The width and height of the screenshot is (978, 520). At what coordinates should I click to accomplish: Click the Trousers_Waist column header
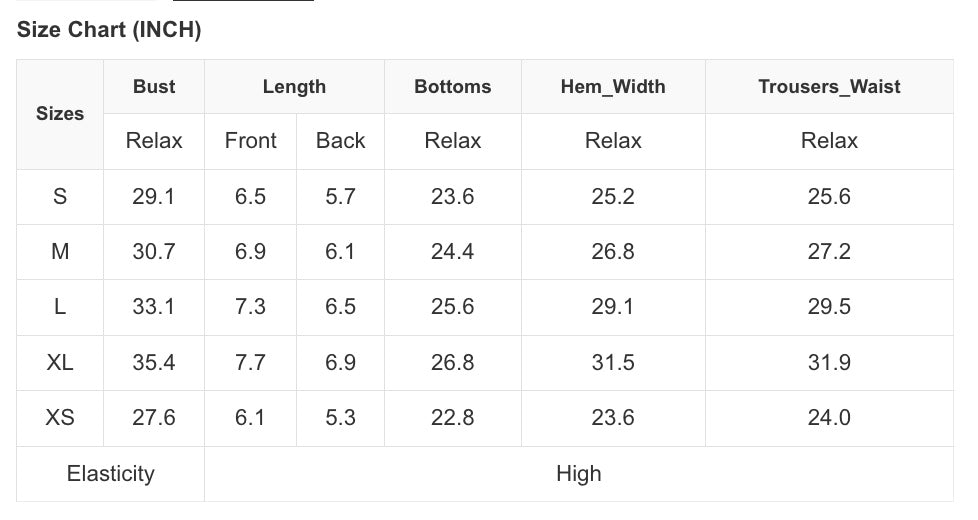(829, 87)
